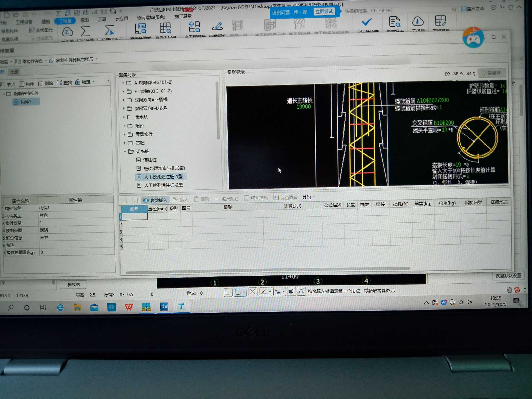Expand the 集水坑 folder

(x=124, y=117)
